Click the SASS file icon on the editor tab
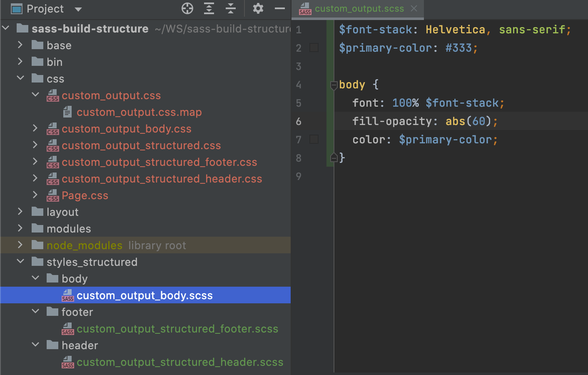Viewport: 588px width, 375px height. click(x=305, y=9)
